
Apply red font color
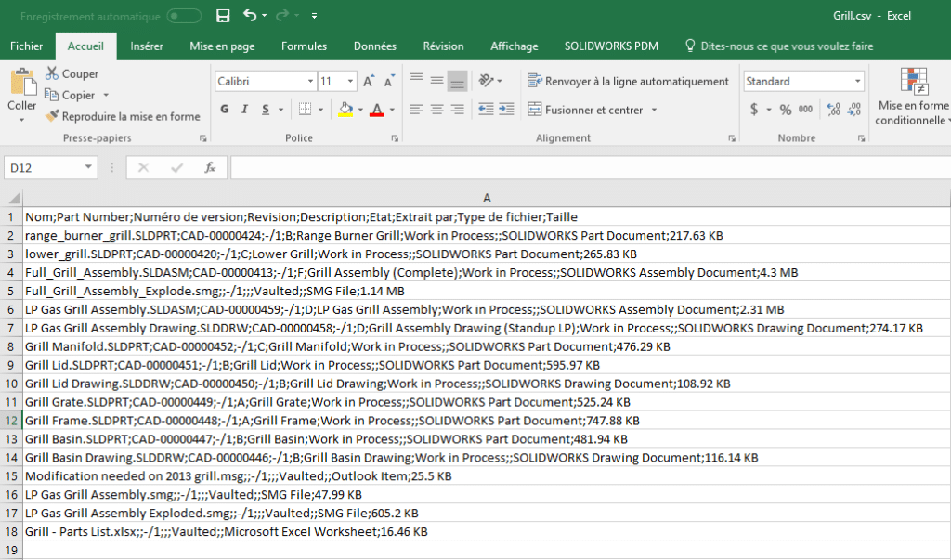(x=377, y=110)
